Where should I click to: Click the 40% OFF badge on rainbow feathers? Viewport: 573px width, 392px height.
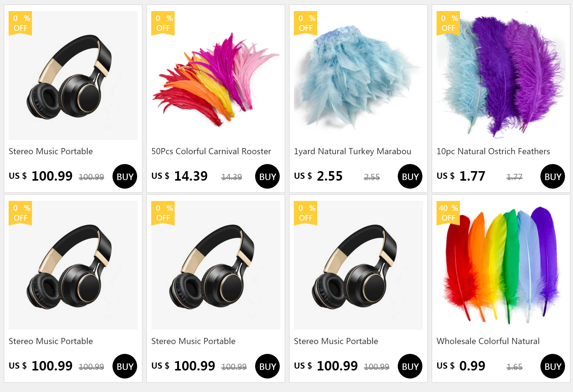point(448,213)
